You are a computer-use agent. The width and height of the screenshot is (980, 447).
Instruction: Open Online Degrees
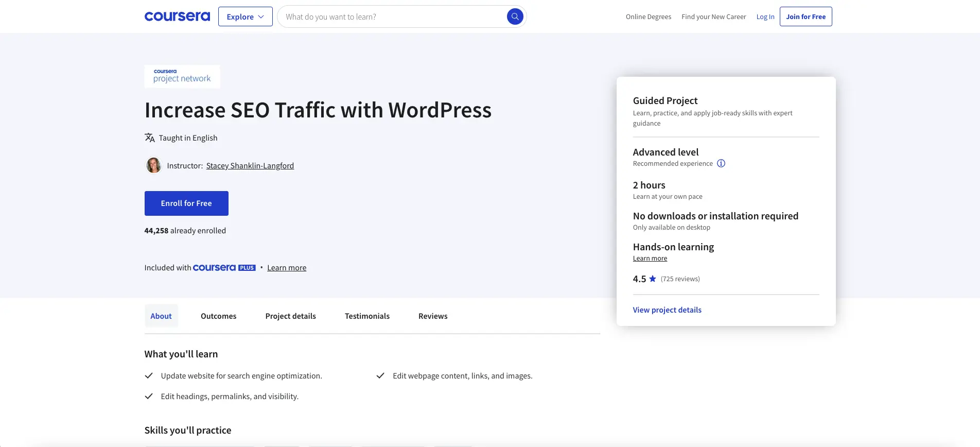point(649,16)
